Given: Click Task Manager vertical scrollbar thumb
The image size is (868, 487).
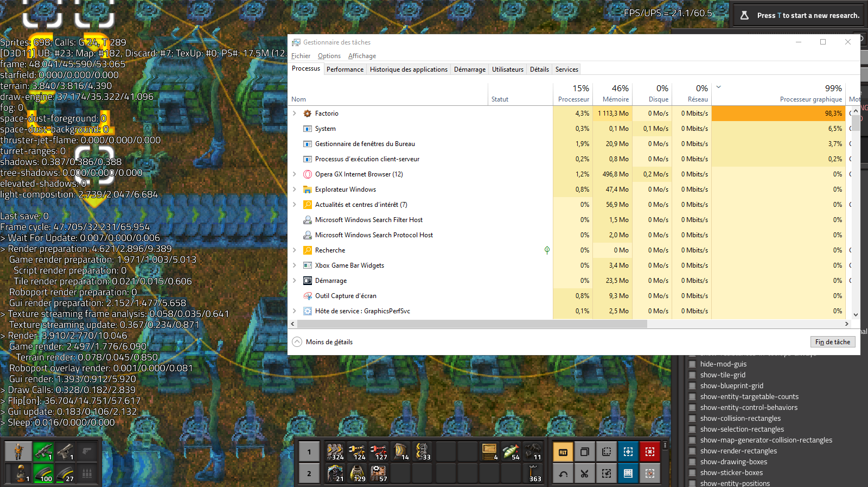Looking at the screenshot, I should tap(856, 123).
